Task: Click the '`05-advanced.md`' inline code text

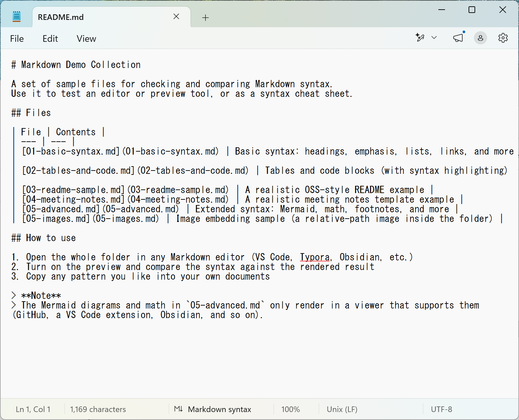Action: (x=225, y=305)
